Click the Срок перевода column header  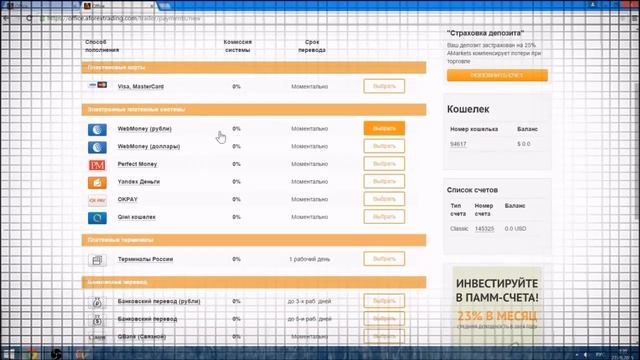[x=312, y=46]
